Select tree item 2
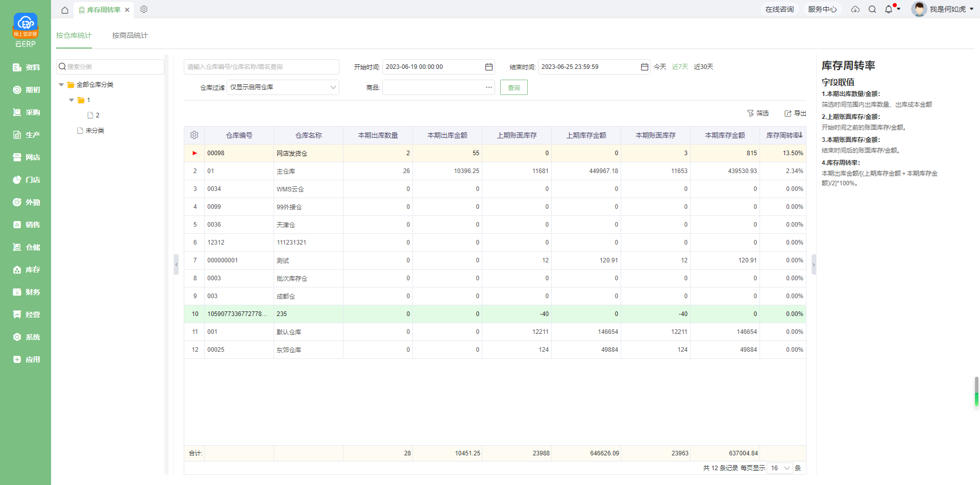 pos(93,115)
